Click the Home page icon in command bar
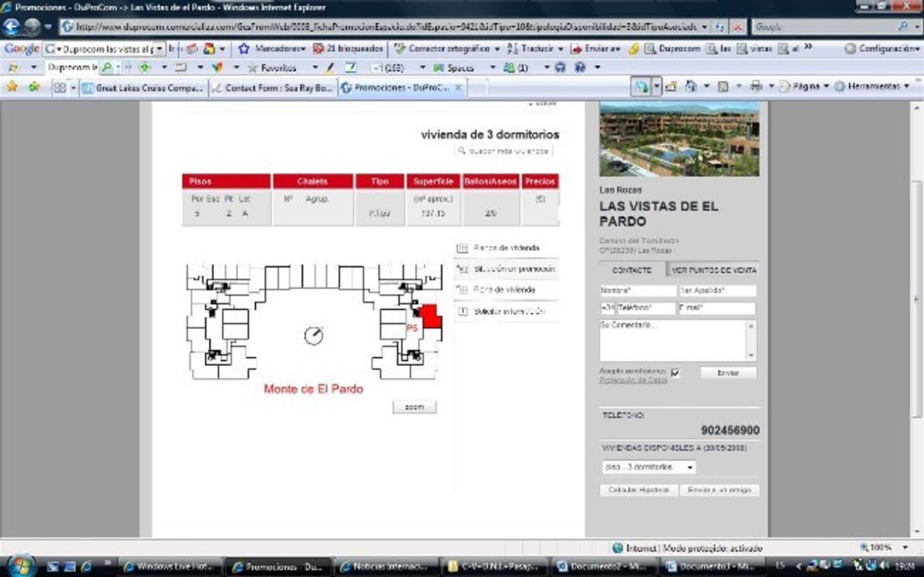The image size is (924, 577). [x=691, y=86]
